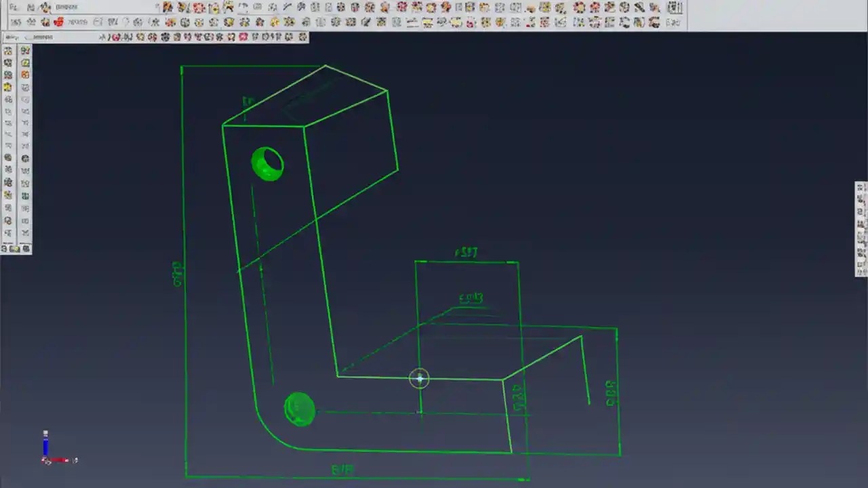Switch to the drafting workbench tab above the canvas
Image resolution: width=868 pixels, height=488 pixels.
41,37
